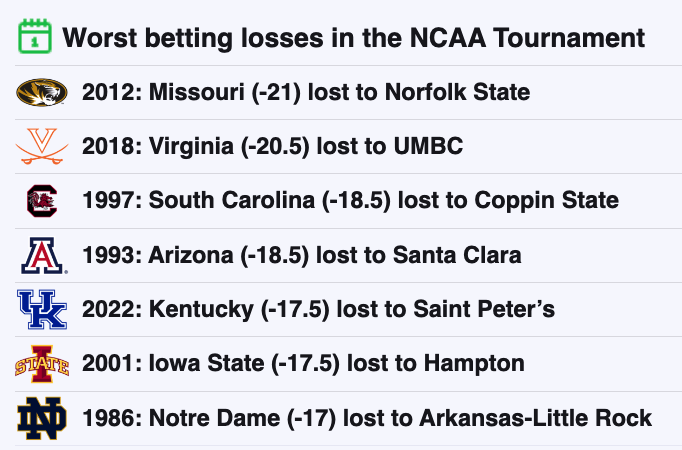Open the 1986 Notre Dame Arkansas-Little Rock entry
The width and height of the screenshot is (682, 450).
tap(348, 418)
